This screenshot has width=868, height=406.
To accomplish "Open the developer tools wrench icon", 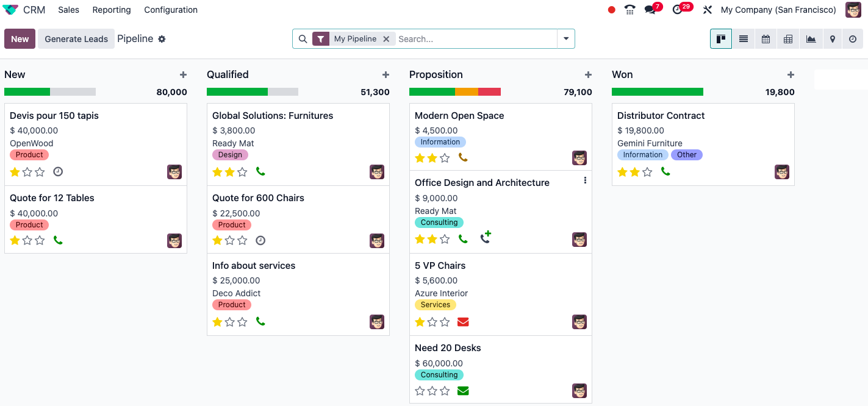I will tap(708, 10).
